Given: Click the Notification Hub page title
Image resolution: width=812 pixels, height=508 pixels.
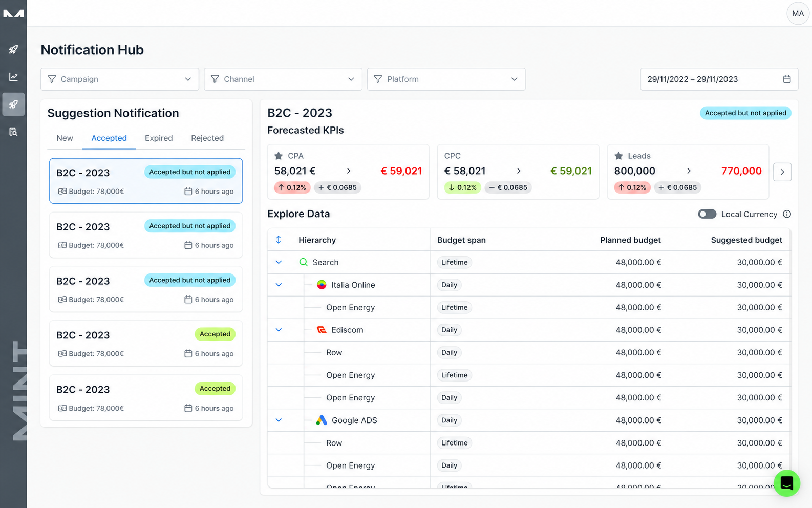Looking at the screenshot, I should point(92,50).
